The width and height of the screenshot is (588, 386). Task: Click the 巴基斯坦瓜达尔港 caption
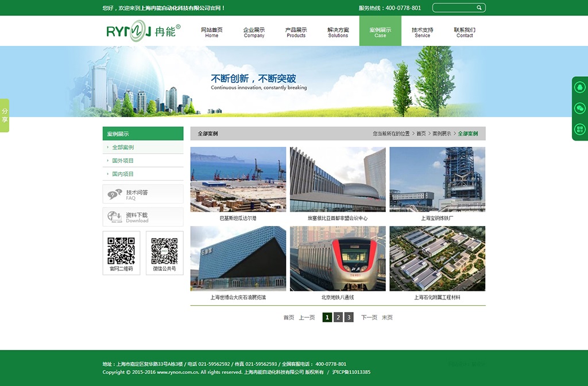point(238,218)
